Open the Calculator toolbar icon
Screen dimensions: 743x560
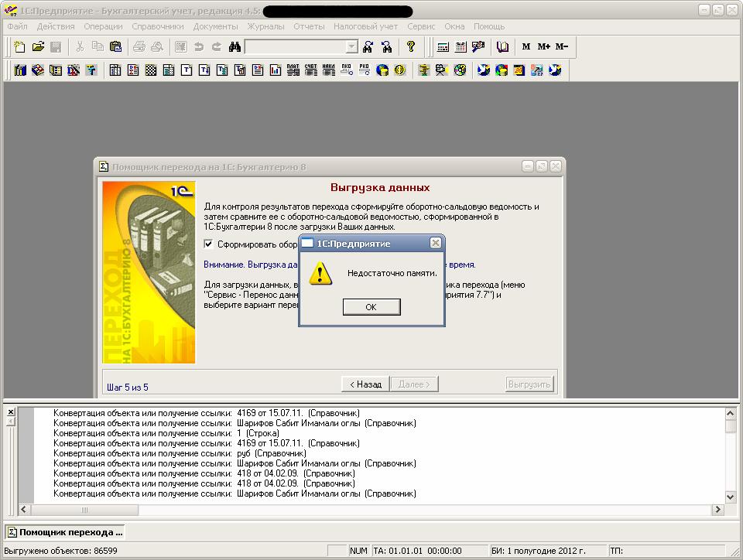tap(443, 46)
